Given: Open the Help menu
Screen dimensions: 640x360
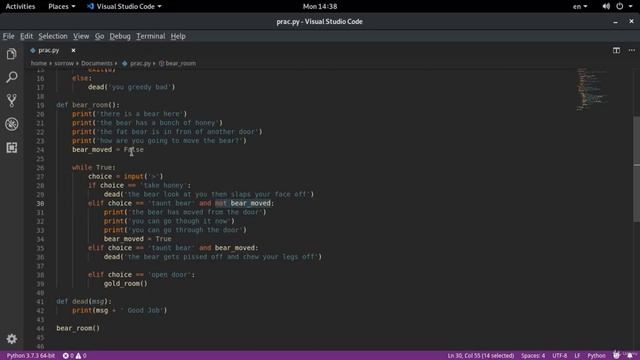Looking at the screenshot, I should 178,36.
